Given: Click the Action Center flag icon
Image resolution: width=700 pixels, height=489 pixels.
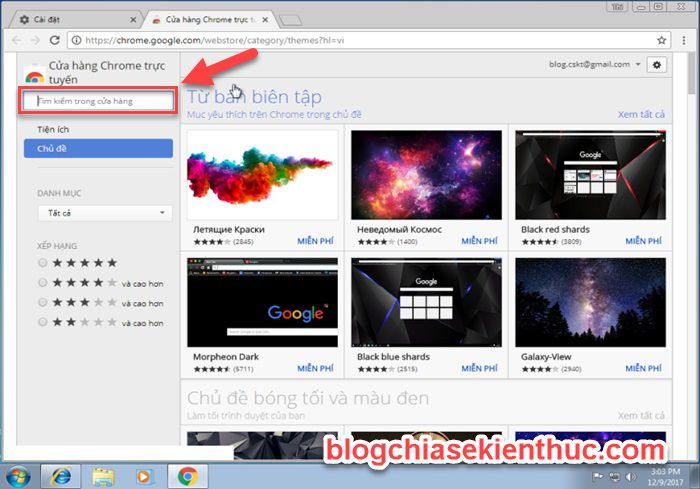Looking at the screenshot, I should click(598, 477).
